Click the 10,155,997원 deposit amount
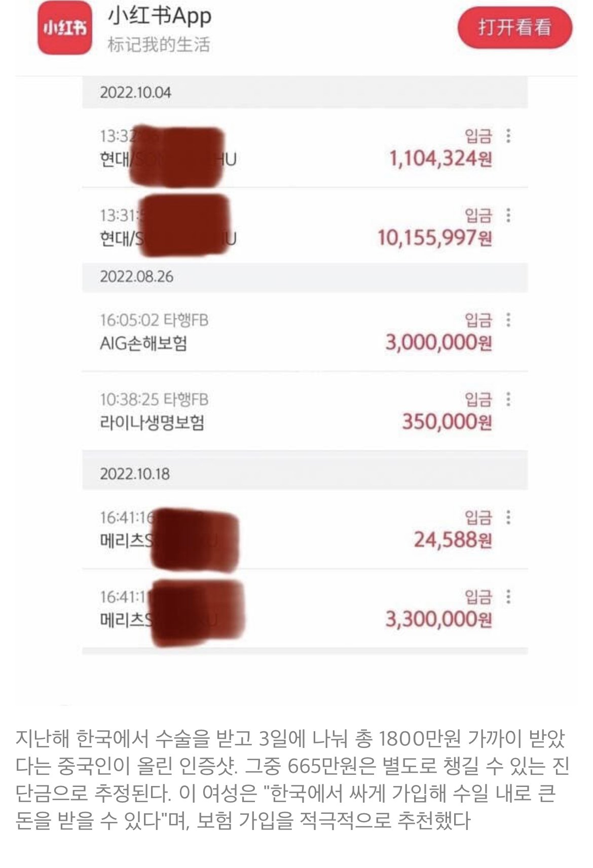 434,238
